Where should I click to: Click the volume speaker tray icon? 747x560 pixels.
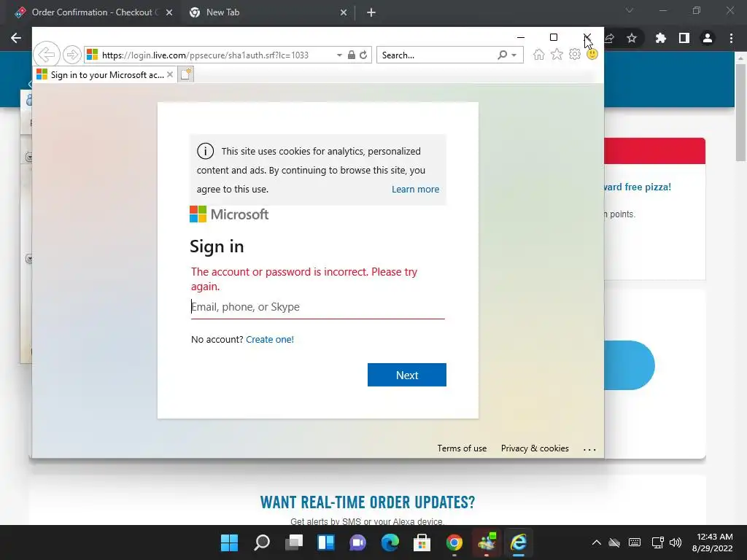tap(676, 542)
